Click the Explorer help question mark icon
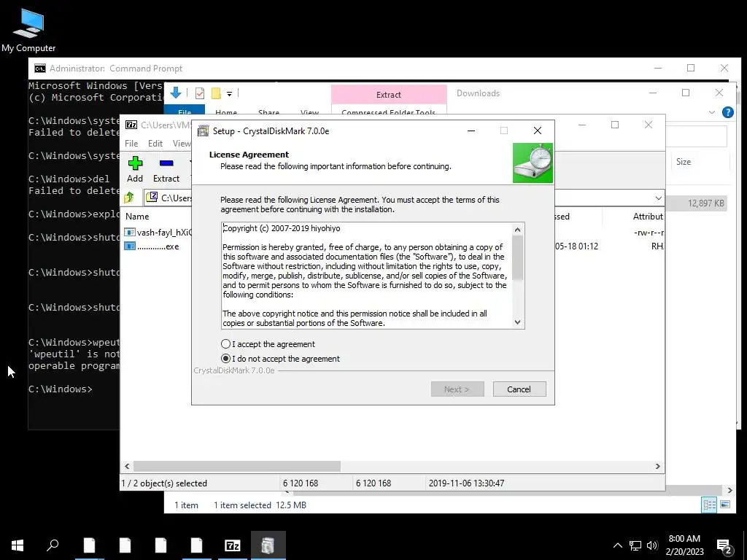This screenshot has height=560, width=747. click(727, 112)
